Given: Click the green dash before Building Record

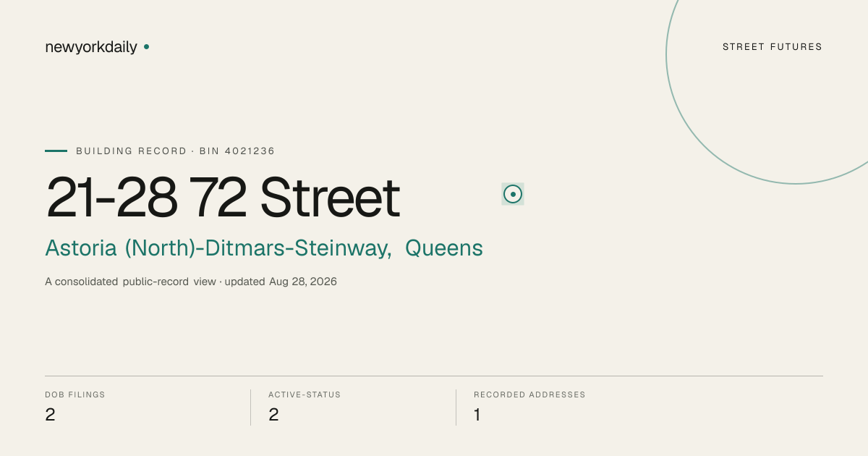Looking at the screenshot, I should click(x=56, y=151).
